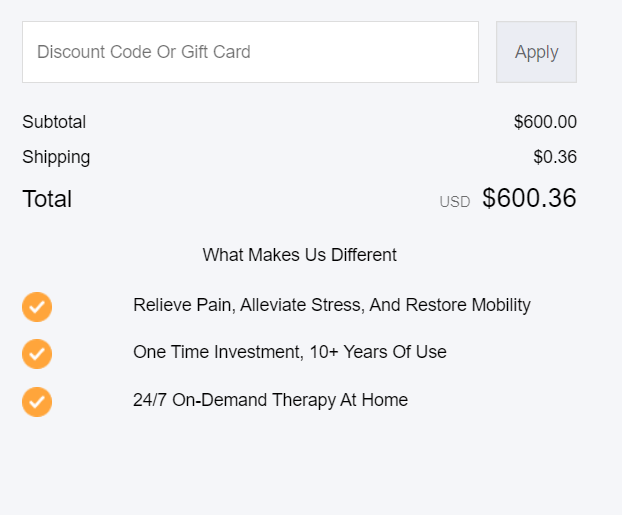Click the checkmark next to One Time Investment
Viewport: 622px width, 515px height.
37,354
